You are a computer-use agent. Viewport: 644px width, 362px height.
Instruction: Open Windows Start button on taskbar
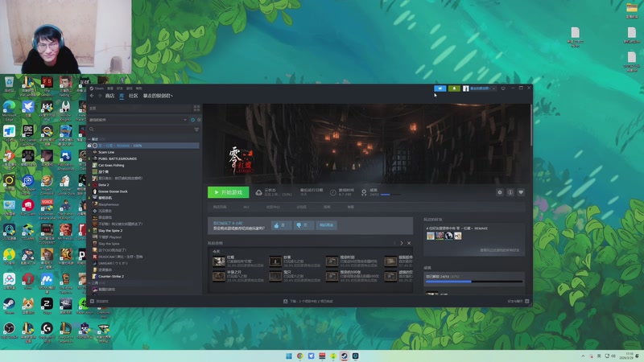(289, 356)
